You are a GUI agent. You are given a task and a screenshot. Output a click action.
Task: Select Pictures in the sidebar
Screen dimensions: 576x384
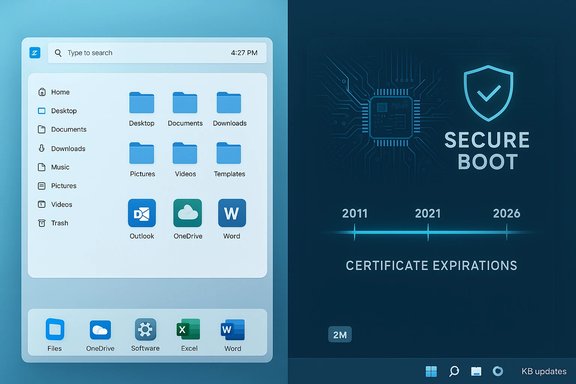click(x=57, y=186)
